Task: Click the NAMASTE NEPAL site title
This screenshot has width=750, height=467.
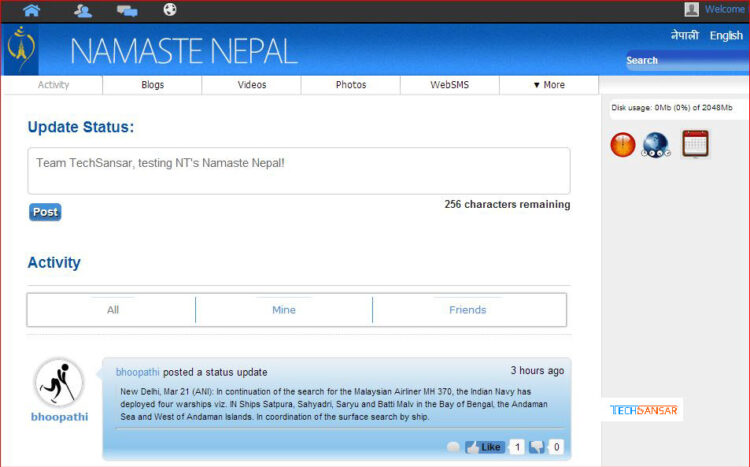Action: [x=184, y=51]
